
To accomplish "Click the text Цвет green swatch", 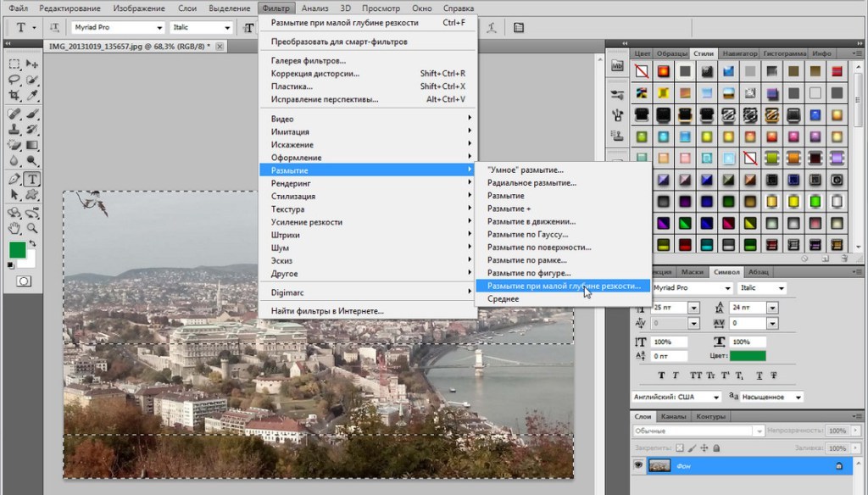I will click(748, 356).
